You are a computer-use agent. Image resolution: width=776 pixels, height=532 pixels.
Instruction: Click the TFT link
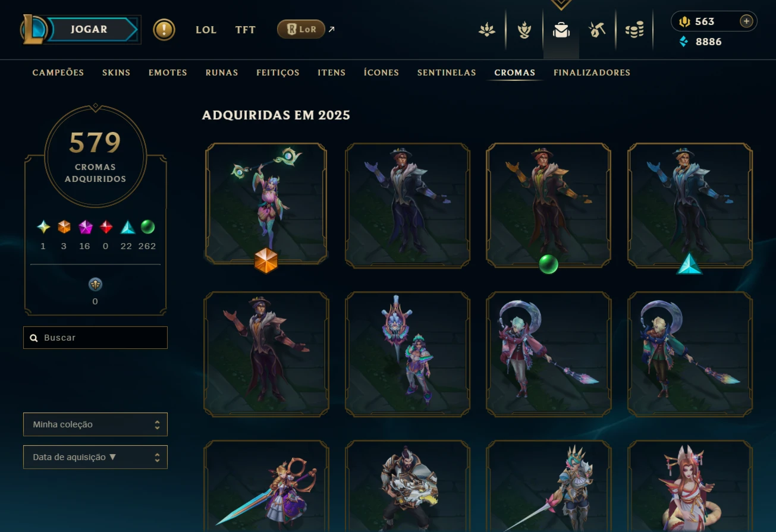245,30
